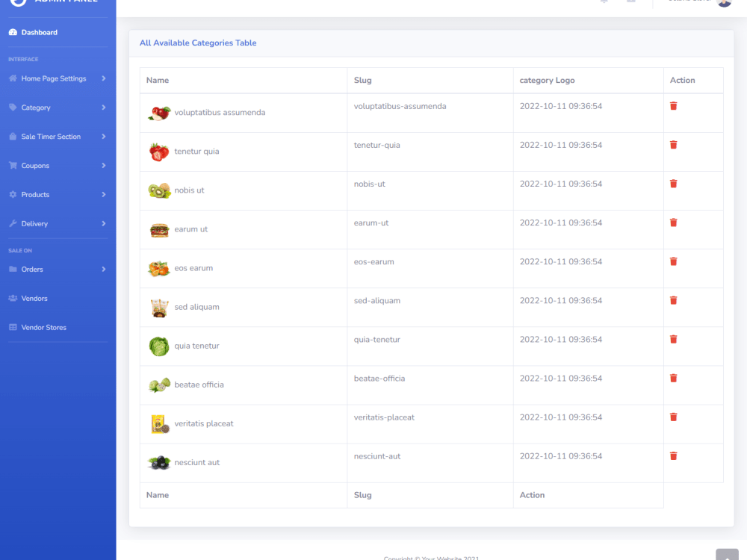
Task: Click the cabbage thumbnail for quia tenetur
Action: 159,346
